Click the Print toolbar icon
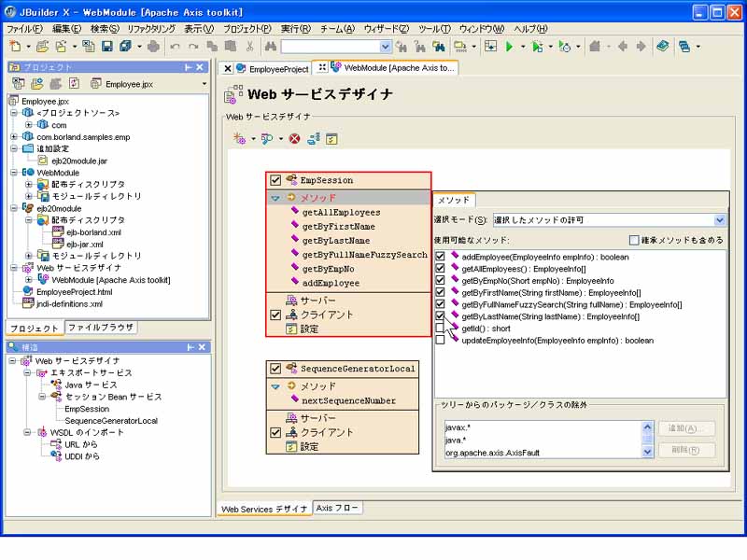 [x=153, y=46]
